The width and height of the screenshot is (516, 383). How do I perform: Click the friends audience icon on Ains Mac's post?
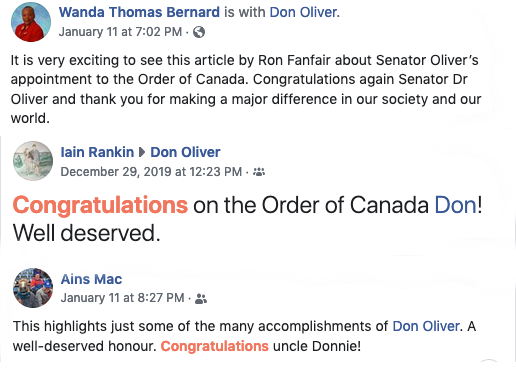click(x=201, y=299)
